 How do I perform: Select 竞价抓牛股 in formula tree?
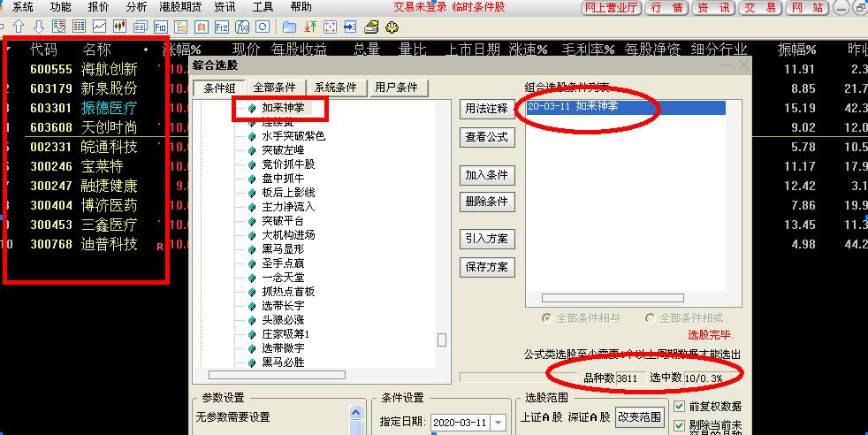(288, 164)
